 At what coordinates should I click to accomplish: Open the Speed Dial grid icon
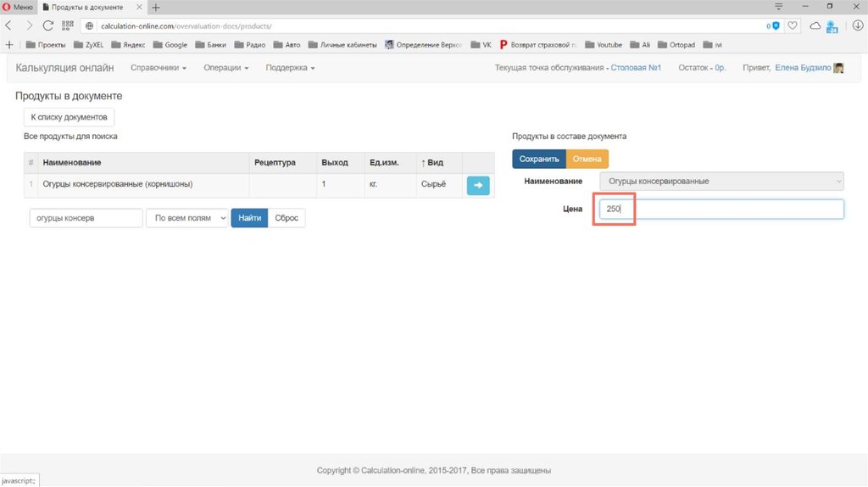pyautogui.click(x=68, y=25)
